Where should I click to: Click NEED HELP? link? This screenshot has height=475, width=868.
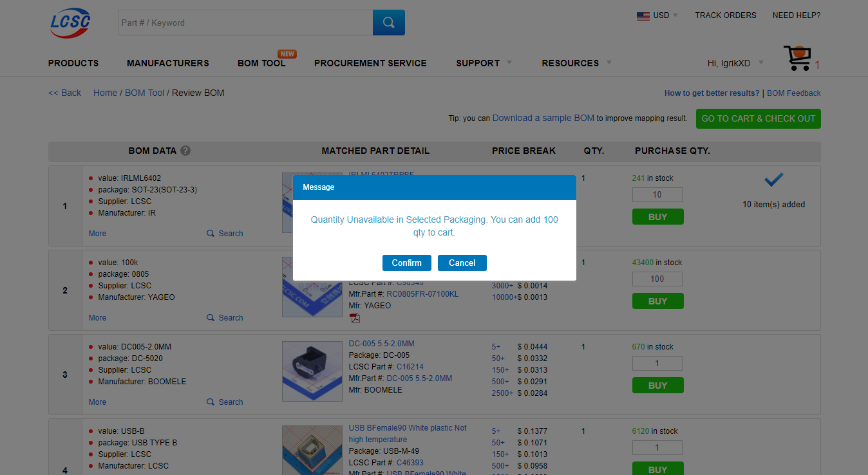[x=797, y=15]
